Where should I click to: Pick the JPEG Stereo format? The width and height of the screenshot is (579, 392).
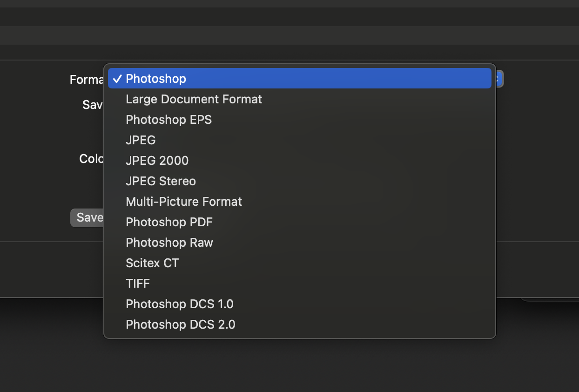[x=161, y=181]
